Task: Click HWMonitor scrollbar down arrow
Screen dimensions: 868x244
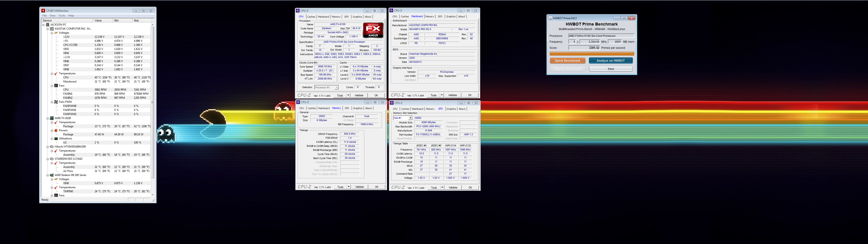Action: tap(152, 195)
